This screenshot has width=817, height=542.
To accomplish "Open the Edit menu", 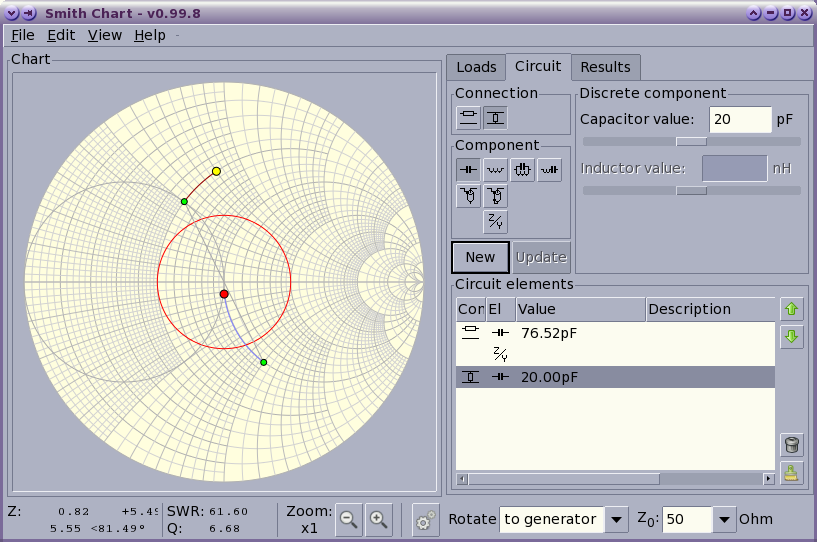I will point(61,35).
